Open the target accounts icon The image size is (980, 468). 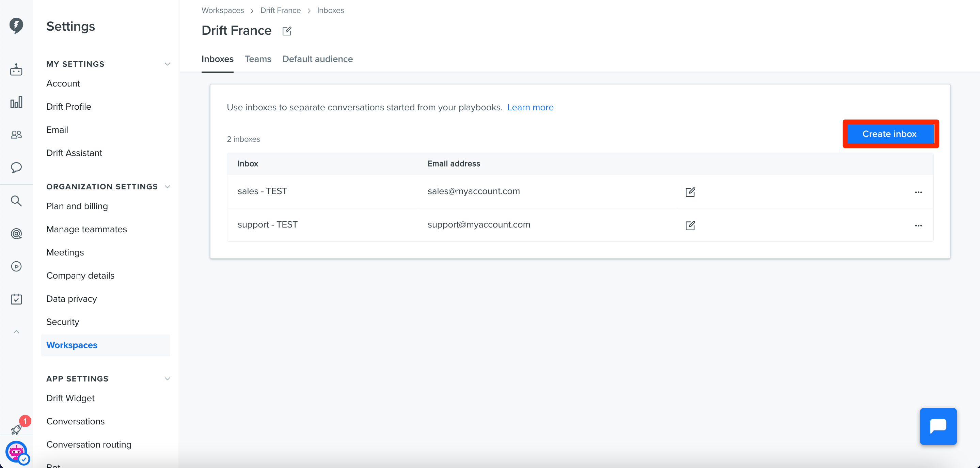pos(16,234)
